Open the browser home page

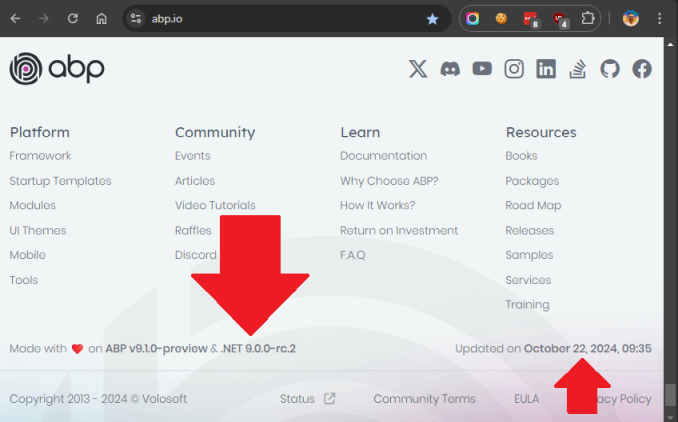[101, 19]
